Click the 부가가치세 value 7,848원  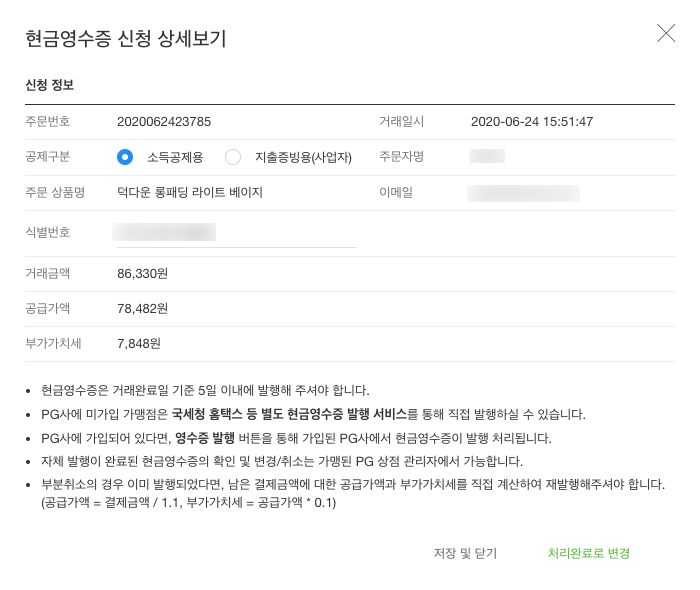139,343
